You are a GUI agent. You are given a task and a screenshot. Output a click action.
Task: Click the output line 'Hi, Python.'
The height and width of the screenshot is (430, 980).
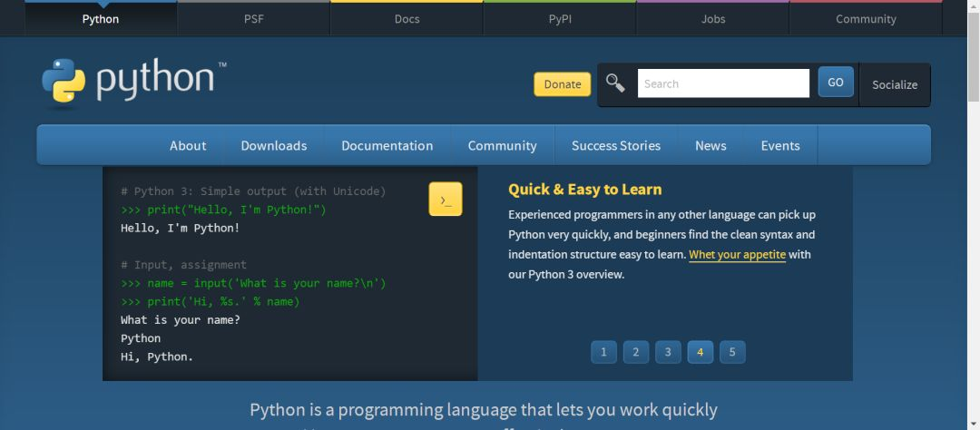click(157, 357)
